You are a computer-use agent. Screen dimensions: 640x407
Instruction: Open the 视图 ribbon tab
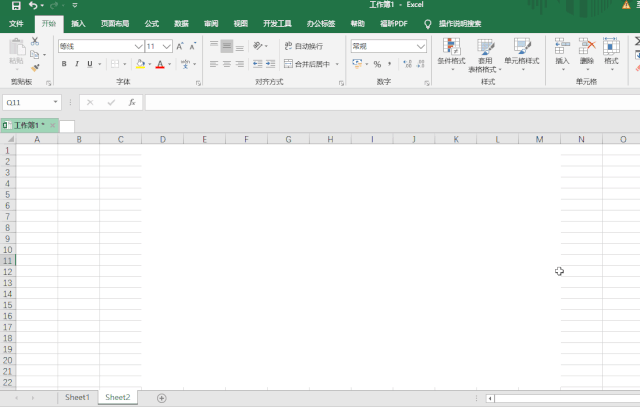click(240, 24)
